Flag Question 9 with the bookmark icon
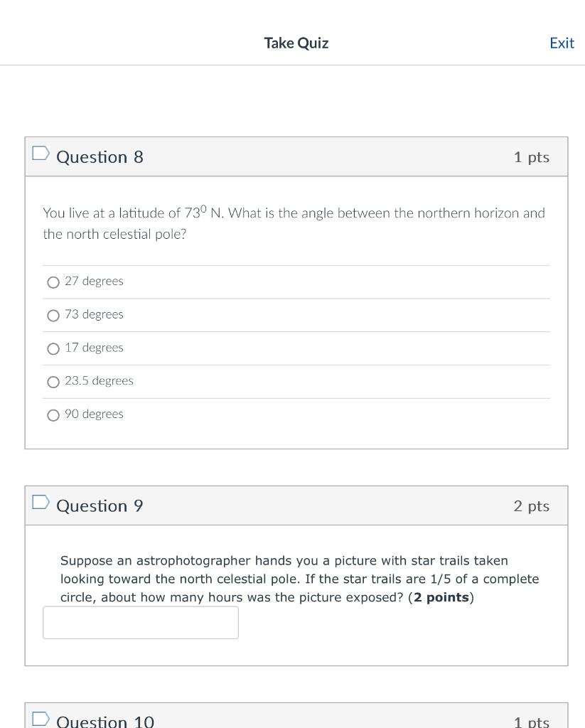This screenshot has height=728, width=585. click(x=41, y=502)
